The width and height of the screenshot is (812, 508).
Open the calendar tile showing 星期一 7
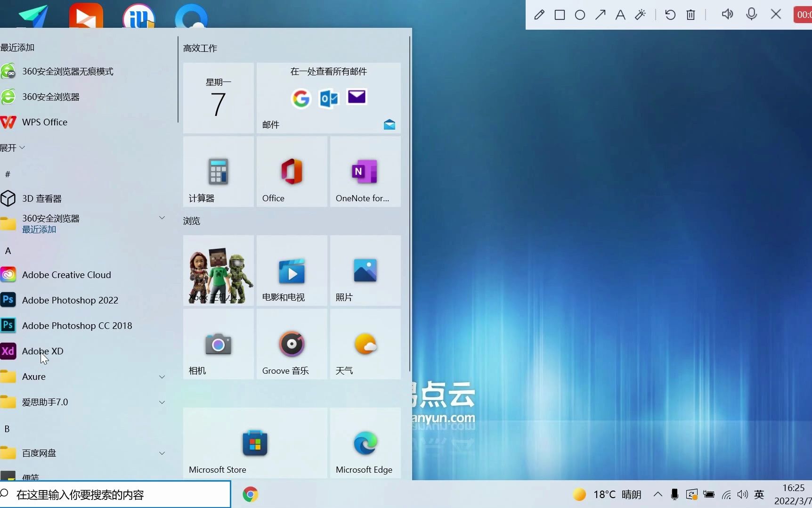(219, 98)
